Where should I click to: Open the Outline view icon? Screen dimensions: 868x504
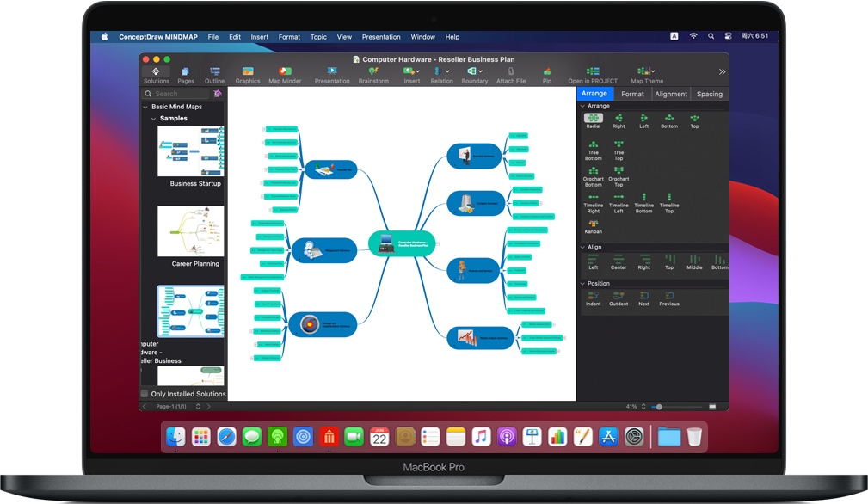(x=214, y=71)
